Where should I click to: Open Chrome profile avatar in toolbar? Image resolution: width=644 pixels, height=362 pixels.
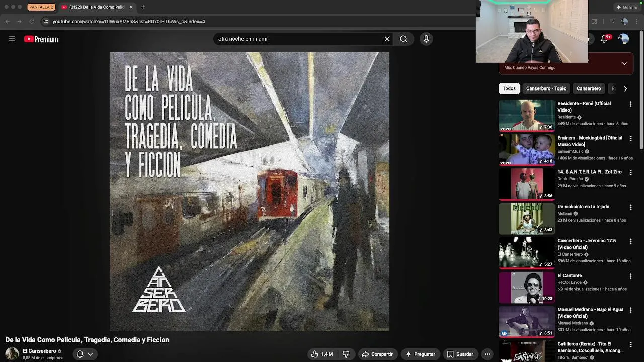tap(624, 21)
